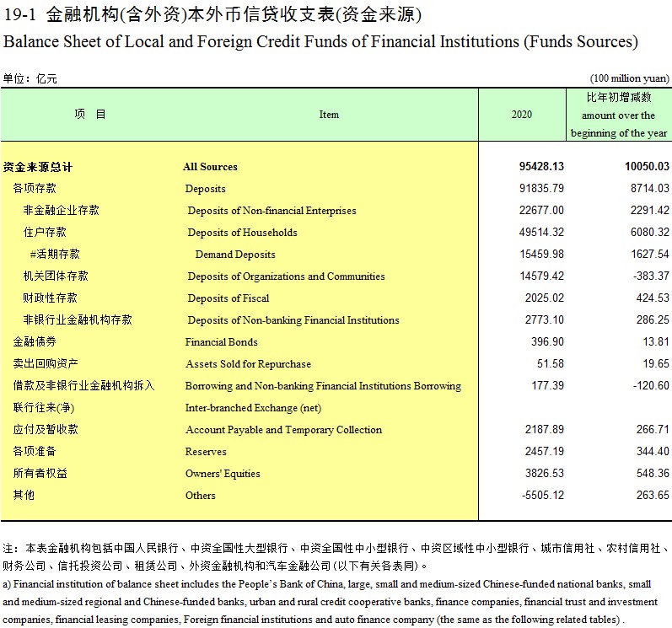Click the 'Reserves' item label
This screenshot has height=628, width=672.
point(206,452)
